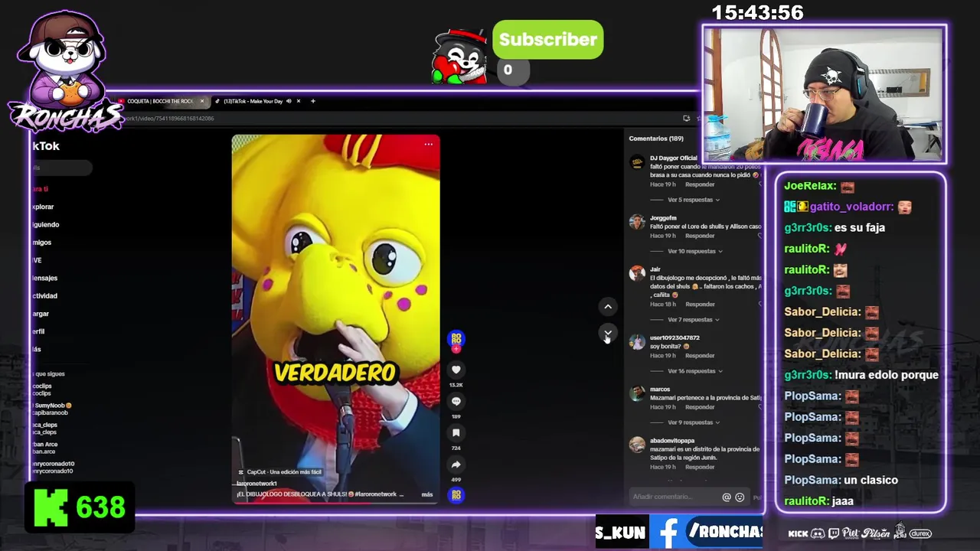Seek the red video progress bar
The image size is (980, 551).
coord(335,502)
